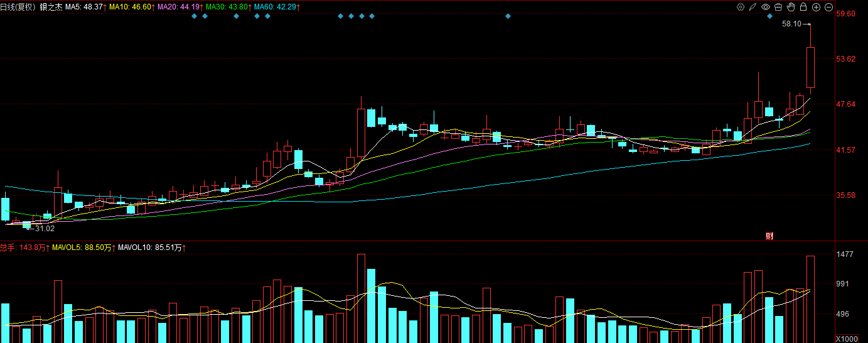The height and width of the screenshot is (343, 868).
Task: Click the rightmost blue diamond marker
Action: click(x=769, y=16)
